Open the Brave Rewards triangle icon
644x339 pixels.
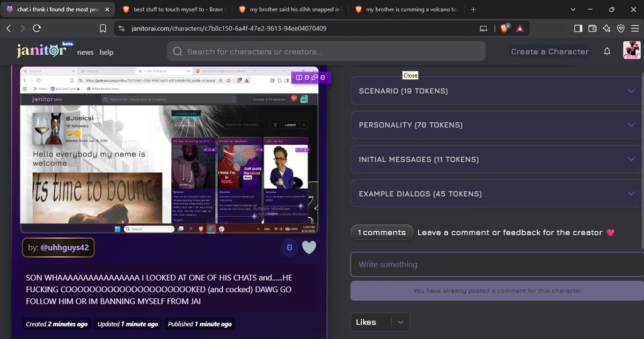(520, 28)
